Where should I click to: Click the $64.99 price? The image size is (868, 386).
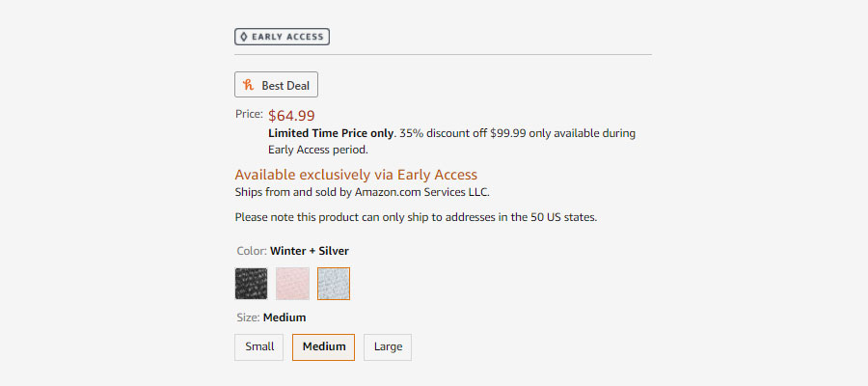tap(291, 116)
